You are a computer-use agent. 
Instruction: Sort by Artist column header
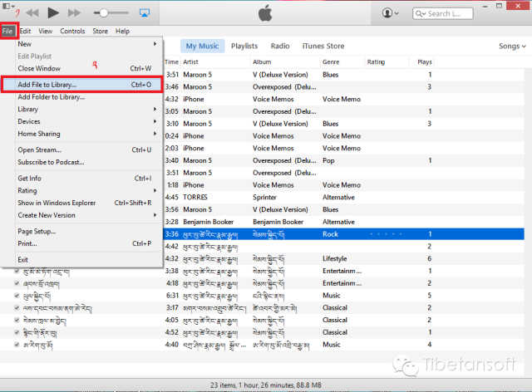(190, 62)
